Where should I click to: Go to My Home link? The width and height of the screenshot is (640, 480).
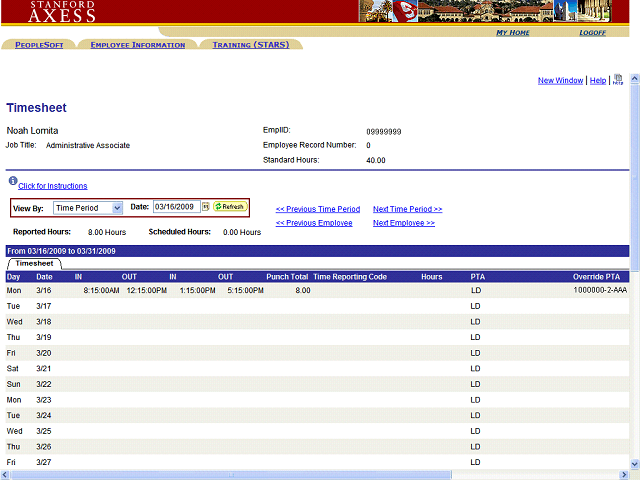pos(513,33)
